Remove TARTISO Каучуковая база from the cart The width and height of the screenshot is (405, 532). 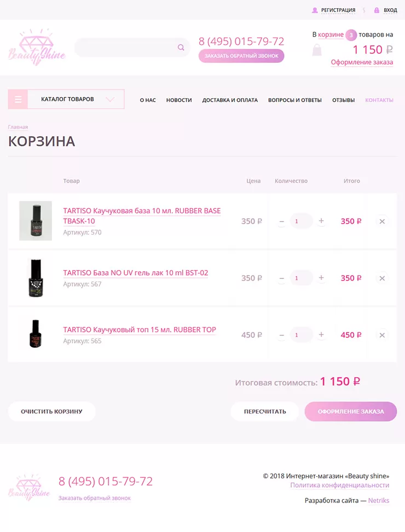pyautogui.click(x=381, y=221)
